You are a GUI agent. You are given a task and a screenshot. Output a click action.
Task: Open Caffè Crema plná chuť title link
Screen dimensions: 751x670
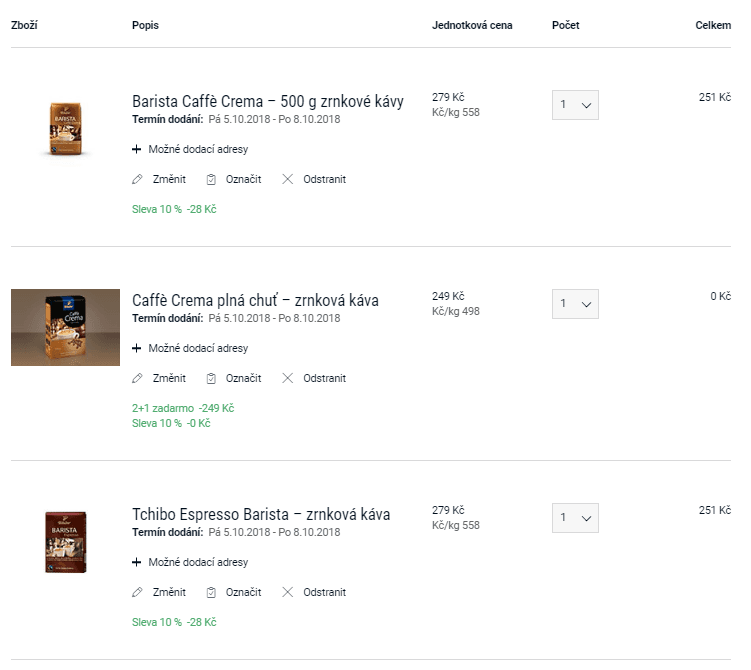click(x=255, y=300)
